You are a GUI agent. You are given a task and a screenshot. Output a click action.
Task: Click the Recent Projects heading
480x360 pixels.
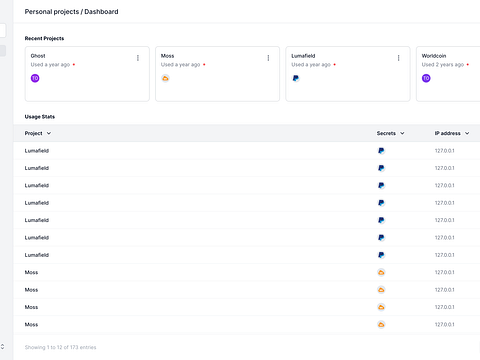[44, 38]
